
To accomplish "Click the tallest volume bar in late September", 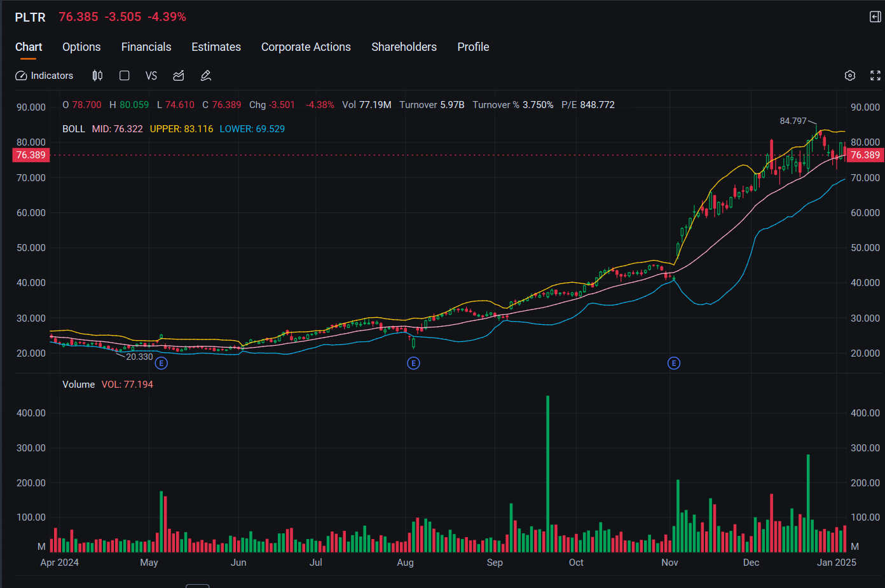I will pyautogui.click(x=547, y=474).
